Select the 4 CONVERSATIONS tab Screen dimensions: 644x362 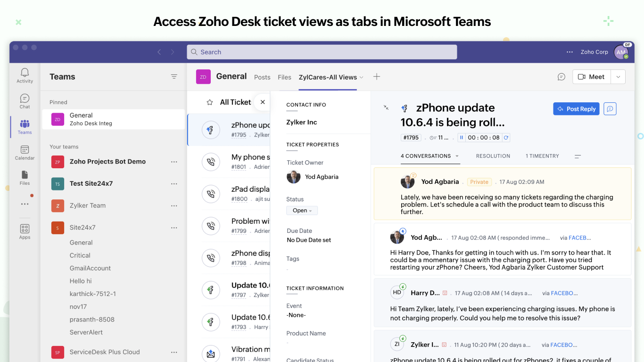click(426, 156)
